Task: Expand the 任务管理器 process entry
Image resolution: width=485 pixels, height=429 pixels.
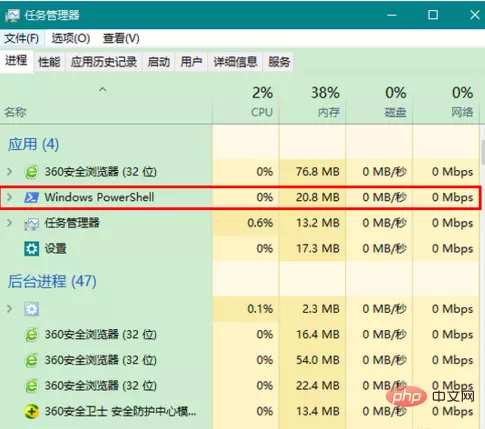Action: coord(10,223)
